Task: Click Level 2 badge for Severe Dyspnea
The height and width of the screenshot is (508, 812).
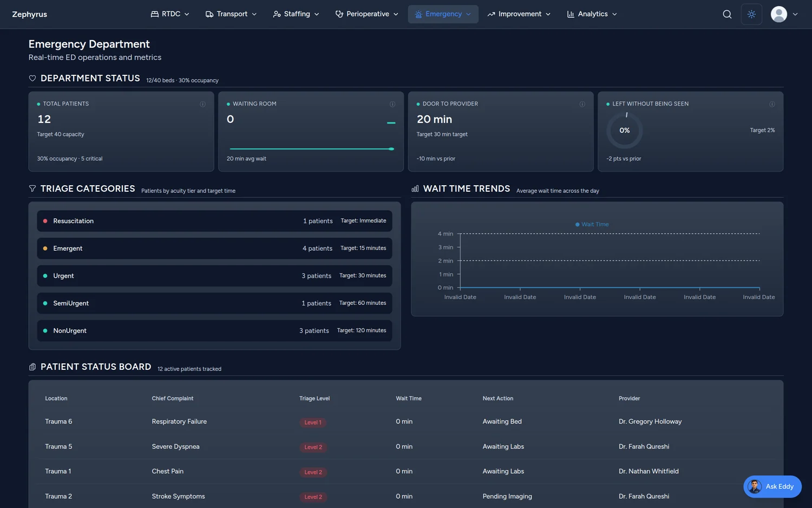Action: (313, 447)
